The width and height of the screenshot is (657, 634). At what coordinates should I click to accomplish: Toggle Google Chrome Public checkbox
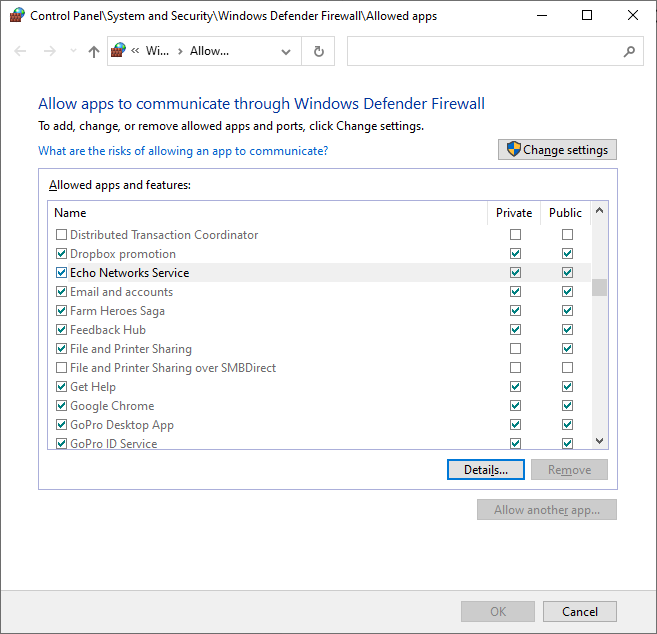click(x=567, y=405)
